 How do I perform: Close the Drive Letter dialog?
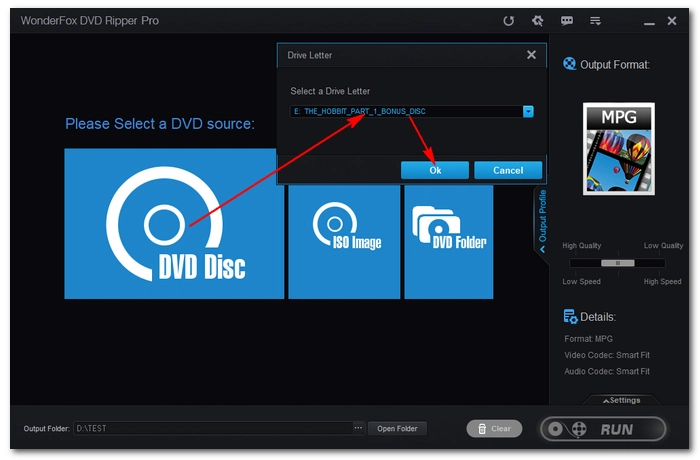point(531,54)
